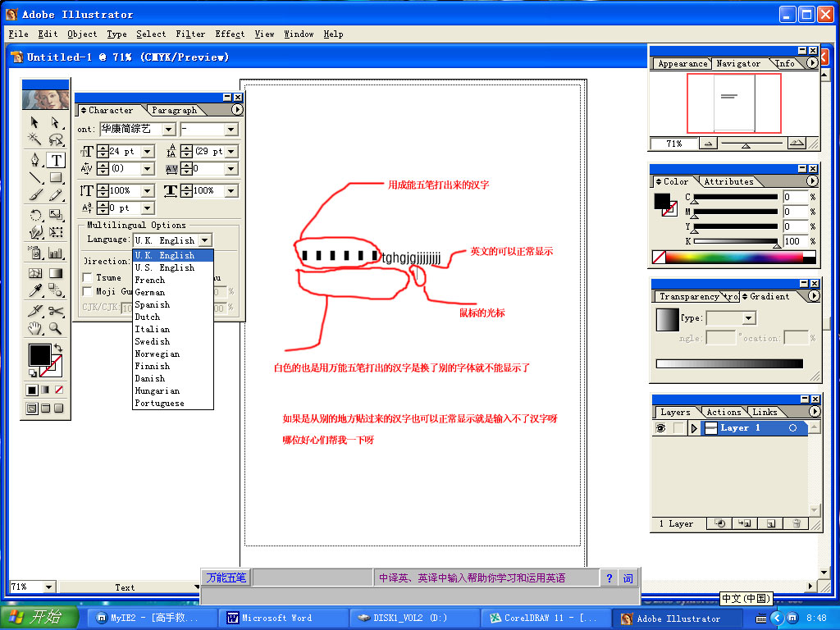Select the Rectangle tool
Viewport: 840px width, 630px height.
coord(56,177)
